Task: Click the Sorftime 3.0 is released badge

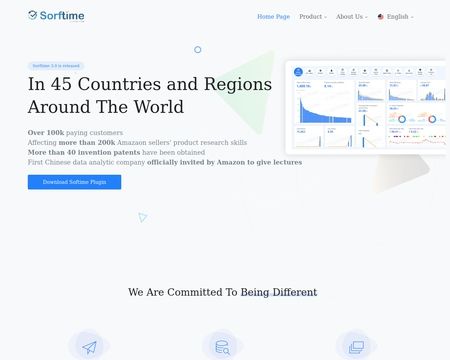Action: (56, 66)
